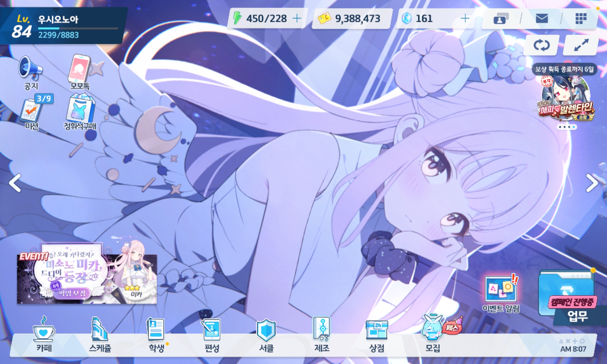
Task: Toggle lobby character with swap arrows button
Action: [x=541, y=45]
